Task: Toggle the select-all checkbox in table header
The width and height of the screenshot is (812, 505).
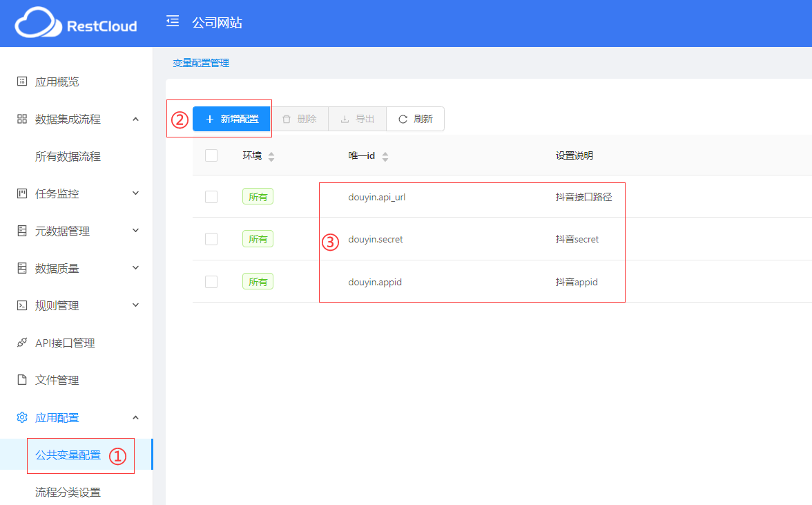Action: click(211, 155)
